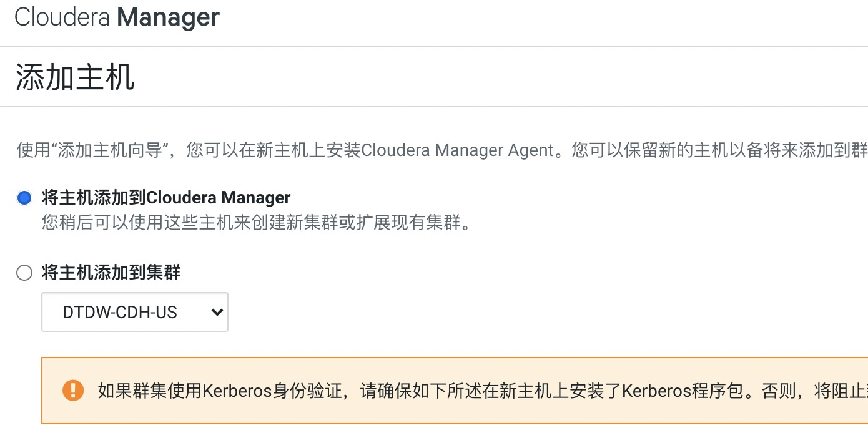
Task: Open the DTDW-CDH-US cluster dropdown
Action: (x=135, y=312)
